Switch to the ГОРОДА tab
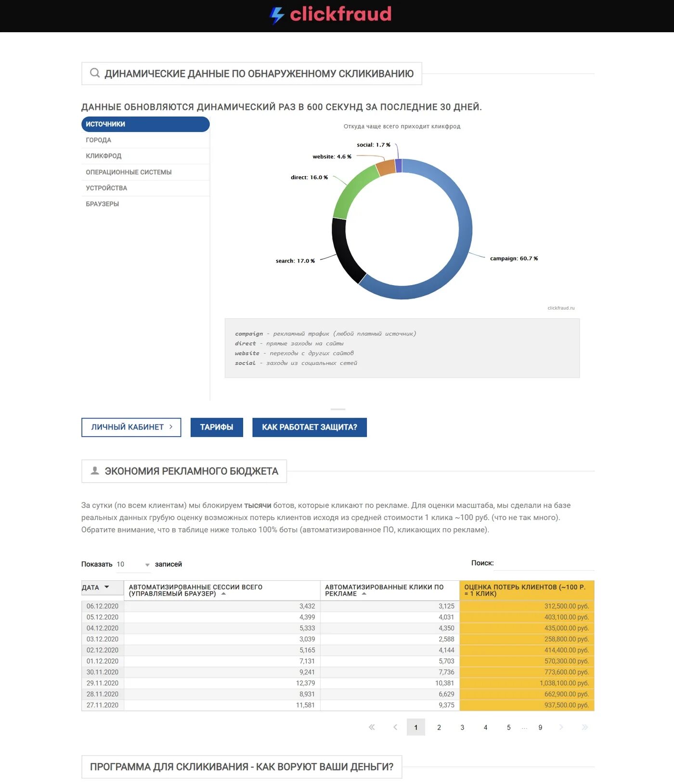The image size is (674, 784). (x=145, y=140)
